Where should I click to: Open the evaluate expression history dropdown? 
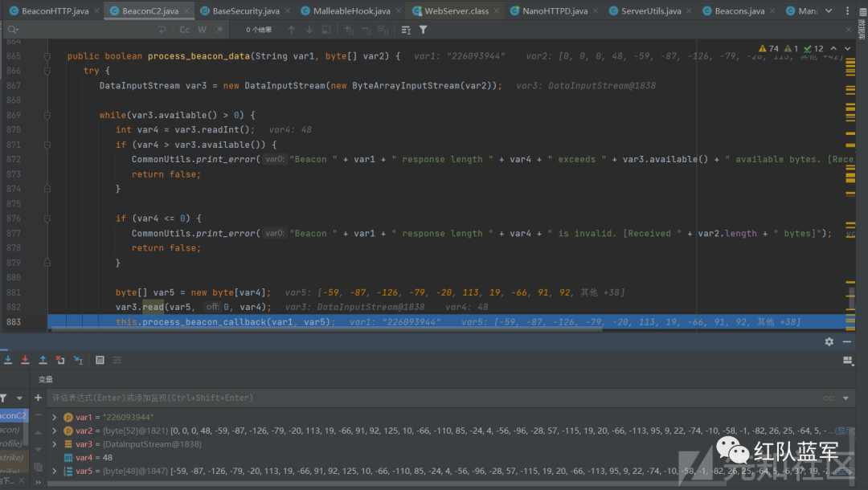pos(845,398)
